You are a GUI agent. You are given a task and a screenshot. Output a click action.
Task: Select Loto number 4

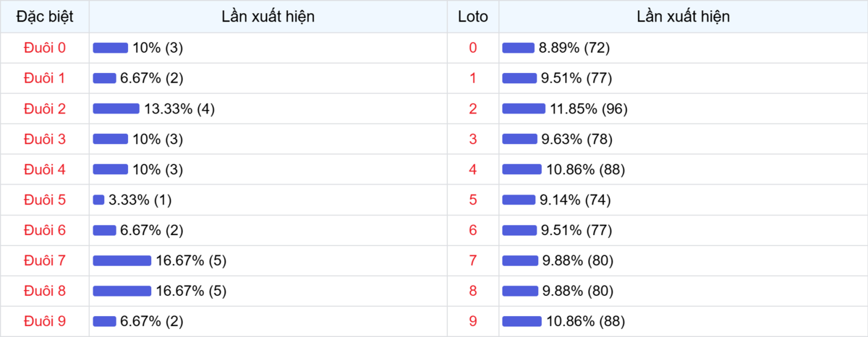[473, 169]
